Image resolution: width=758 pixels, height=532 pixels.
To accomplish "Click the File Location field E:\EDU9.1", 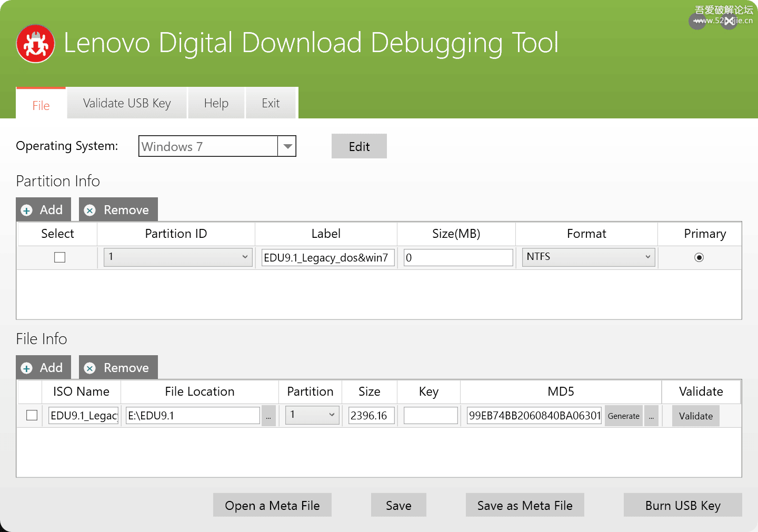I will (193, 415).
